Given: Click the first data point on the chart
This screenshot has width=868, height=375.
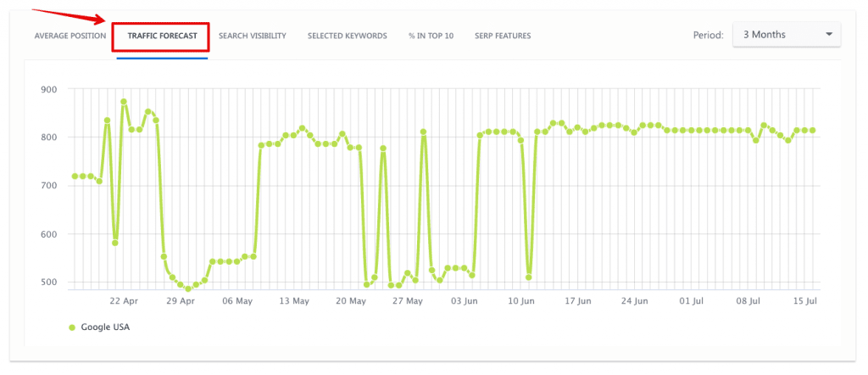Looking at the screenshot, I should [x=75, y=176].
